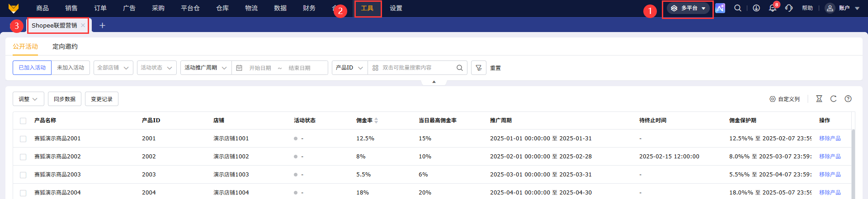Select the 未加入活动 toggle option
This screenshot has width=868, height=199.
click(71, 68)
